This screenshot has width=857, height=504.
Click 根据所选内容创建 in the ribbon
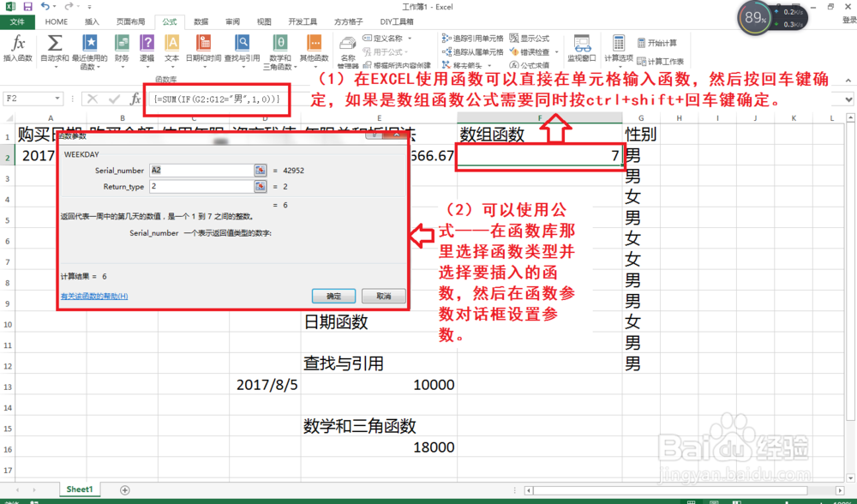[x=398, y=65]
